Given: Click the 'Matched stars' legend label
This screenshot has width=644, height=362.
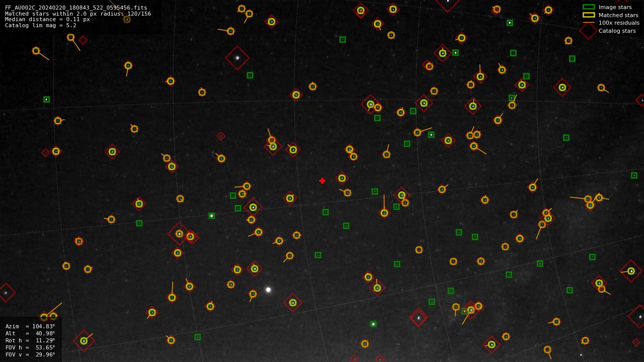Looking at the screenshot, I should [x=618, y=15].
